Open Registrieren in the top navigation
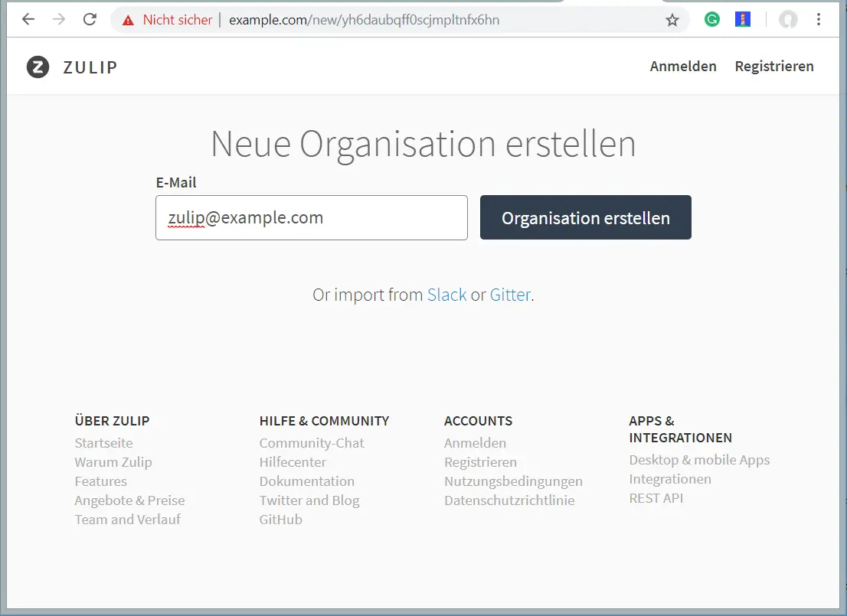This screenshot has width=847, height=616. 774,67
